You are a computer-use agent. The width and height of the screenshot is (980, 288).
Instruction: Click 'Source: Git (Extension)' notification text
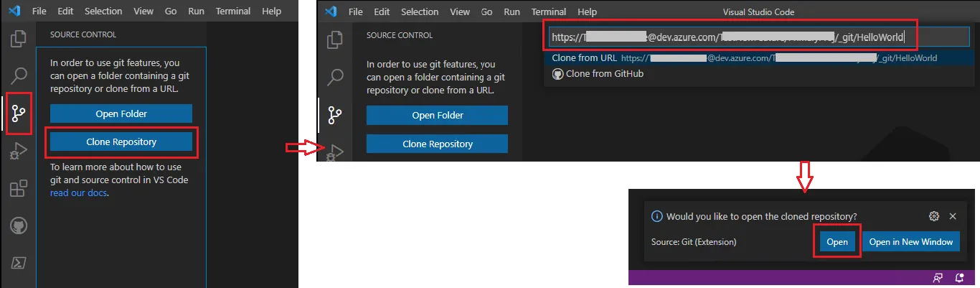point(693,242)
